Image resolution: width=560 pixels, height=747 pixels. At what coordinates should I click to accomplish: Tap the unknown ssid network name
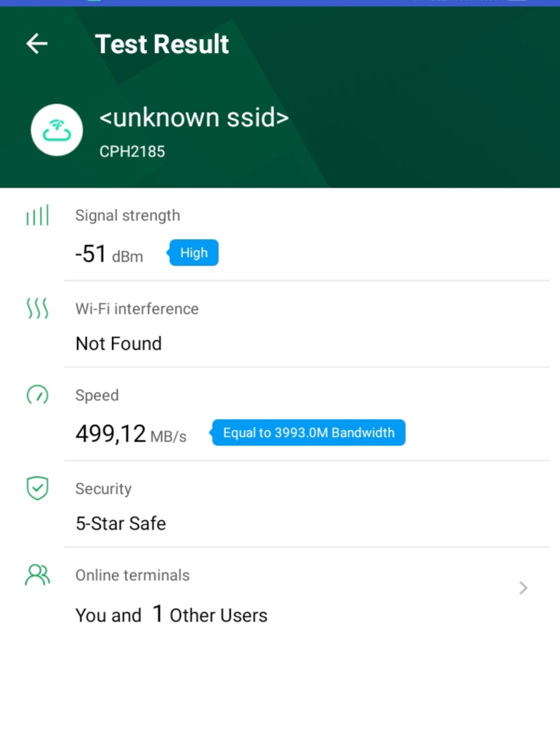click(194, 118)
